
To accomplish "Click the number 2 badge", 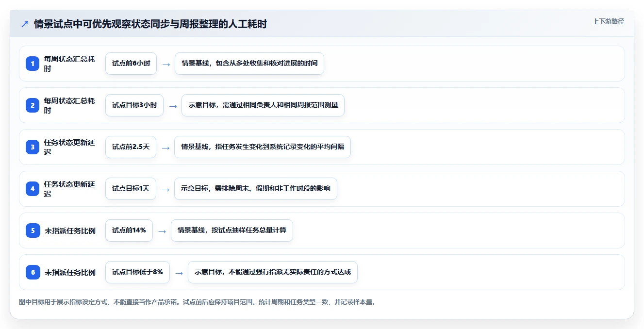I will click(33, 105).
